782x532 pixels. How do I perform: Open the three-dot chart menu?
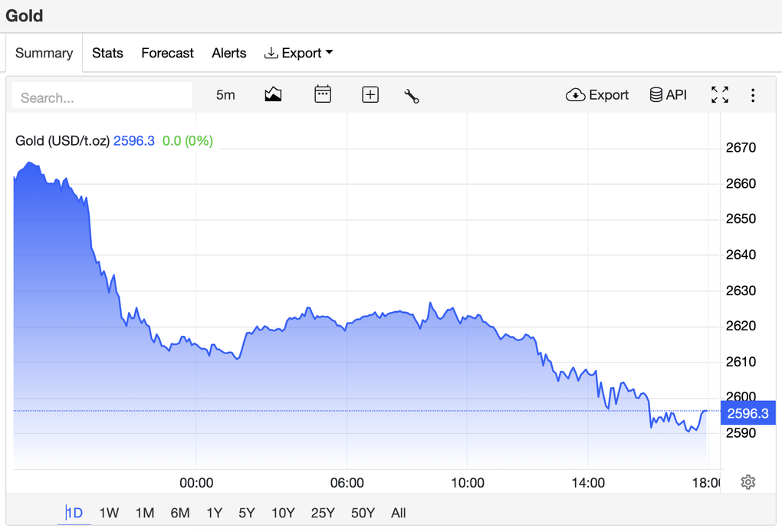tap(753, 94)
